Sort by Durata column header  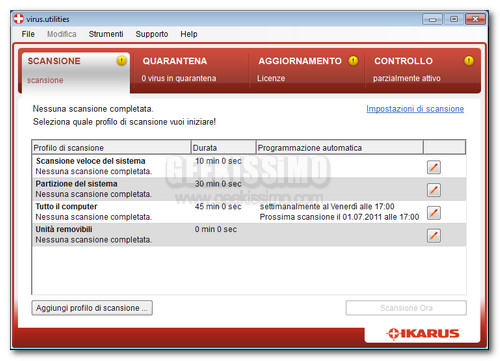coord(223,147)
